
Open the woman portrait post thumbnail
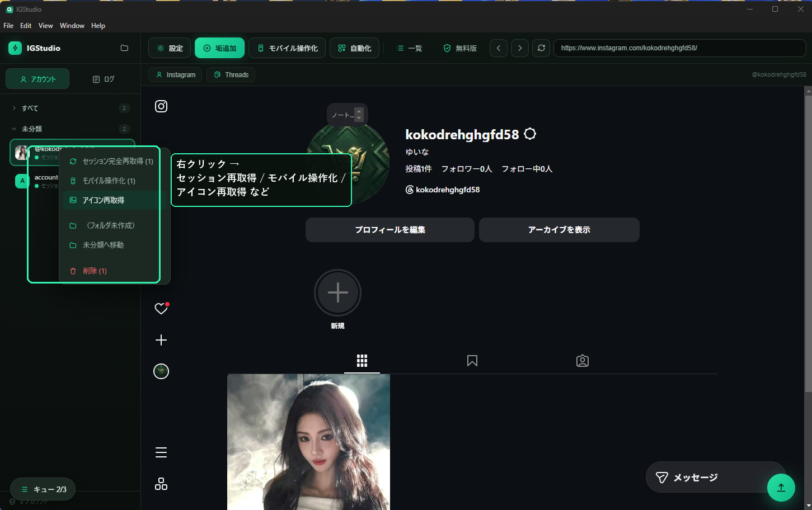308,442
